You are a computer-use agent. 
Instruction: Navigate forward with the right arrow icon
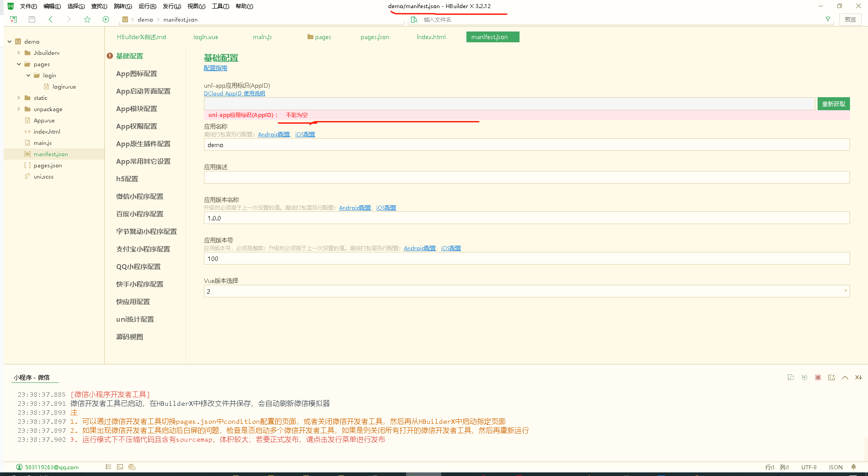pyautogui.click(x=68, y=19)
